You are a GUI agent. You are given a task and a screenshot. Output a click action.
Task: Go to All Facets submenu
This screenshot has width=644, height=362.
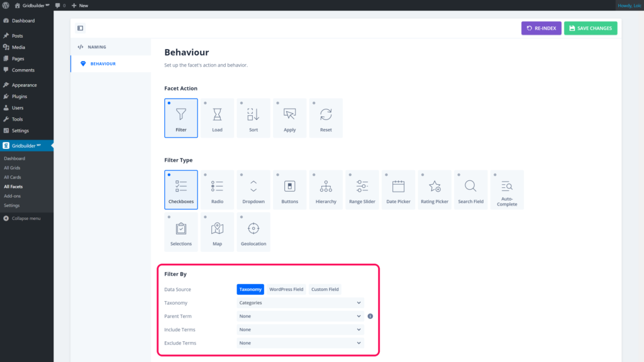coord(13,187)
